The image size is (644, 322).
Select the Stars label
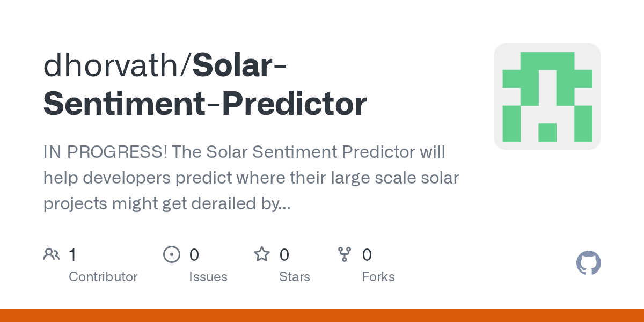click(x=295, y=277)
